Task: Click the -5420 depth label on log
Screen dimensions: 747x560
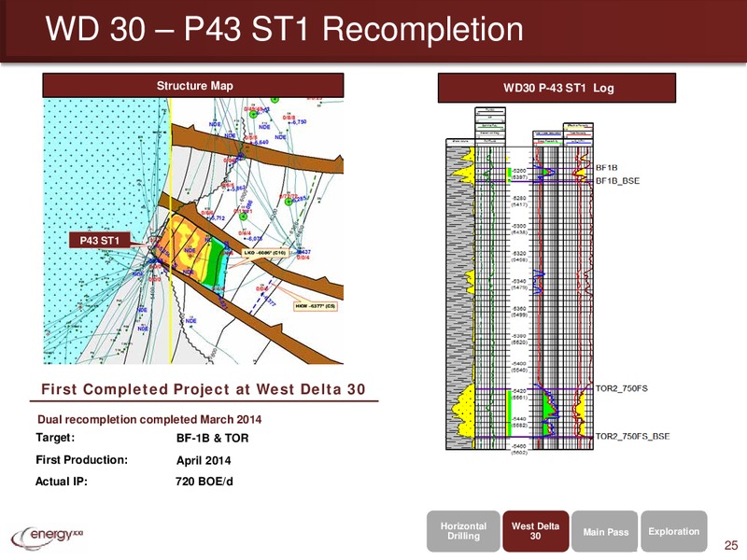Action: click(519, 391)
